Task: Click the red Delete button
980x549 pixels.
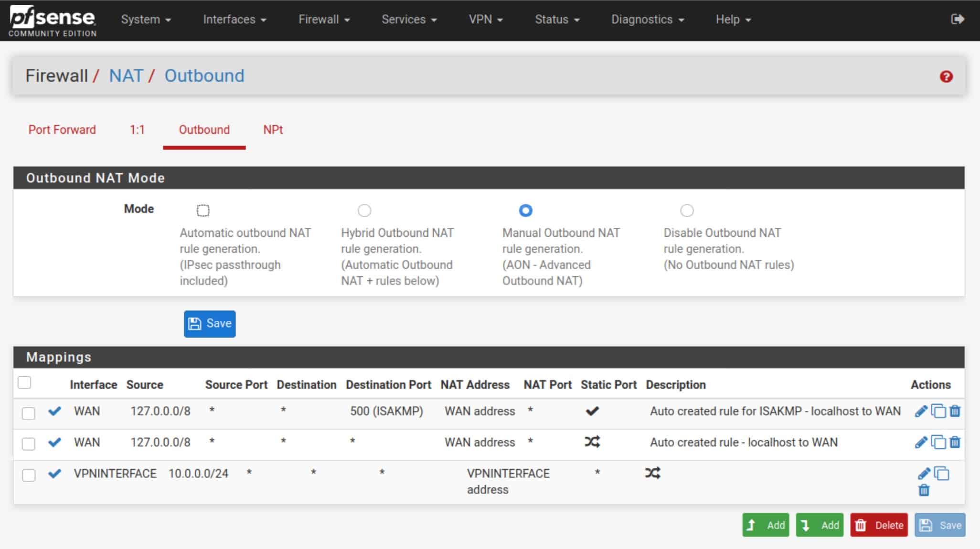Action: [x=879, y=525]
